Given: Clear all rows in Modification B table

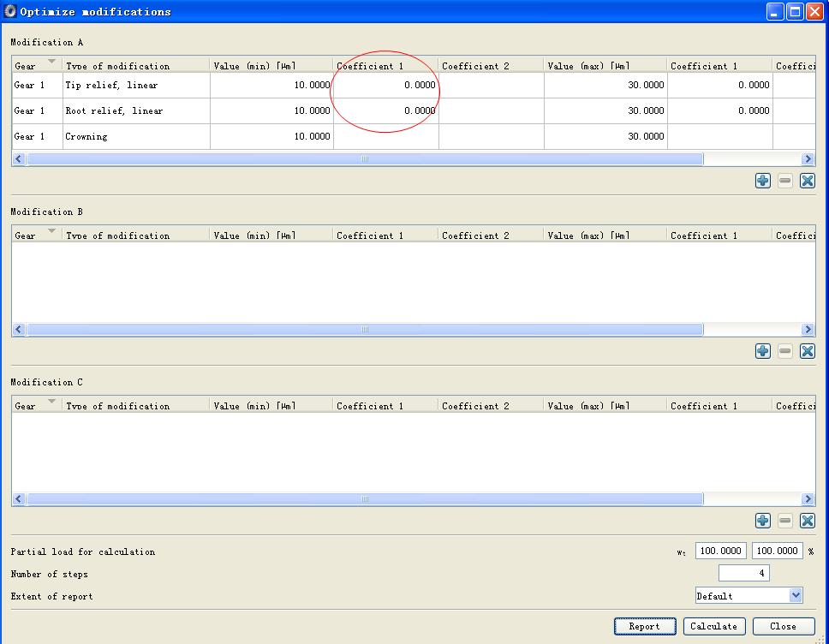Looking at the screenshot, I should (807, 351).
